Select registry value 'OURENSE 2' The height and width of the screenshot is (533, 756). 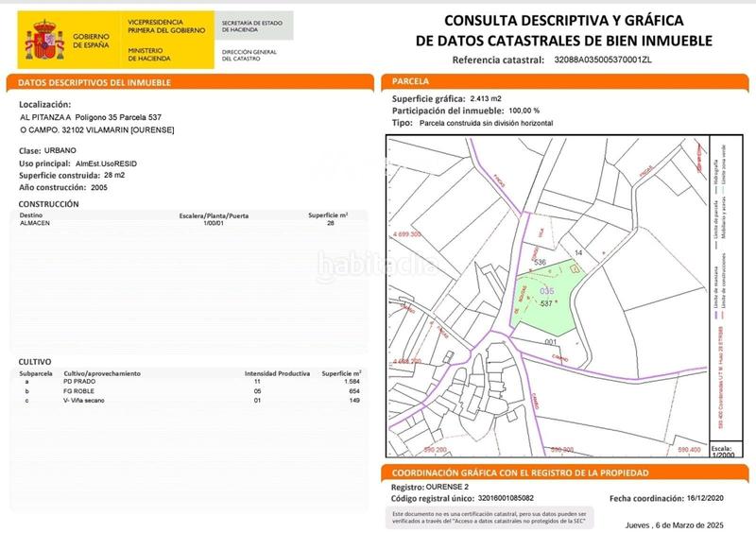(x=447, y=487)
